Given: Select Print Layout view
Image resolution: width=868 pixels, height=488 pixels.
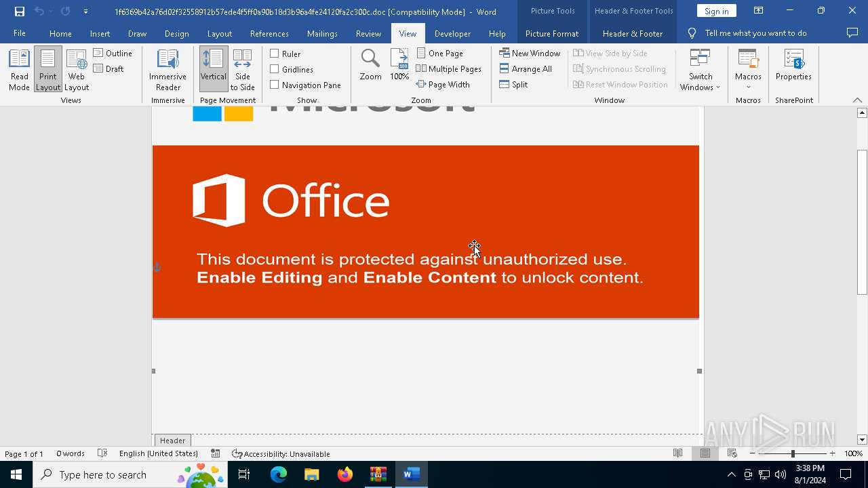Looking at the screenshot, I should pyautogui.click(x=47, y=70).
